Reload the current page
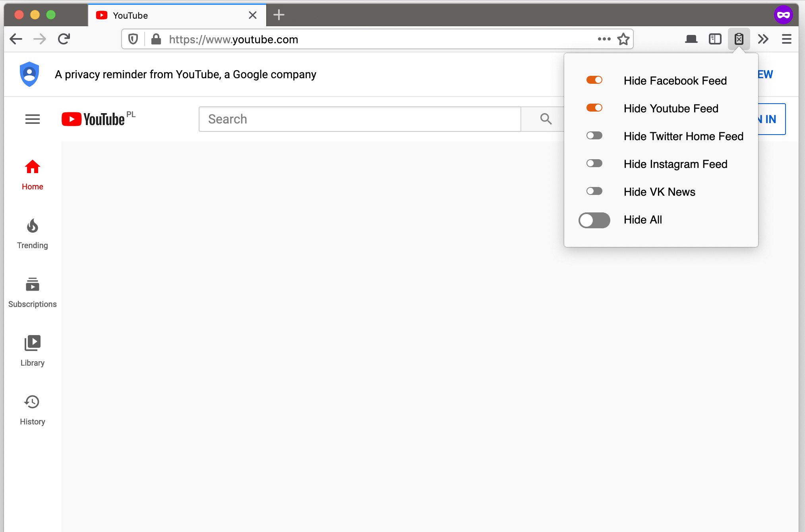 [64, 39]
